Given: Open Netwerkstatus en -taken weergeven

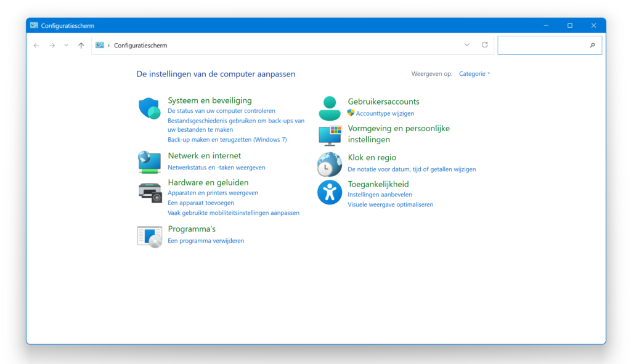Looking at the screenshot, I should 216,168.
